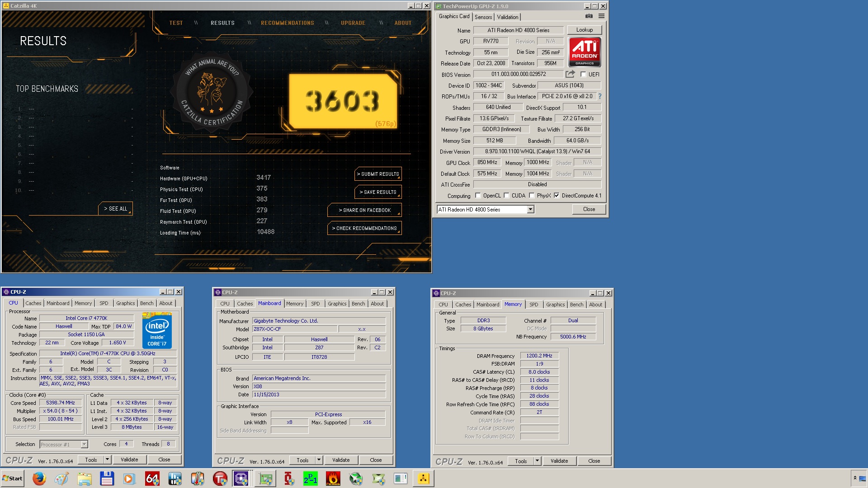This screenshot has width=868, height=488.
Task: Click the red 'T' taskbar icon
Action: pyautogui.click(x=220, y=478)
